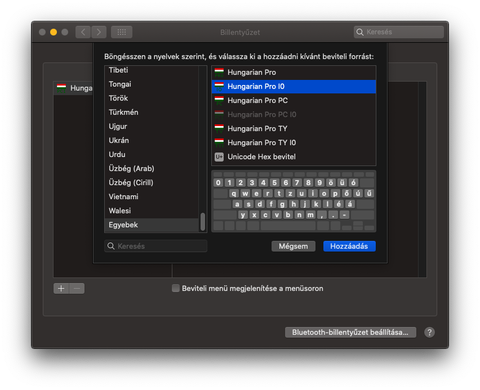Remove input source with minus button
Image resolution: width=480 pixels, height=390 pixels.
pos(77,288)
